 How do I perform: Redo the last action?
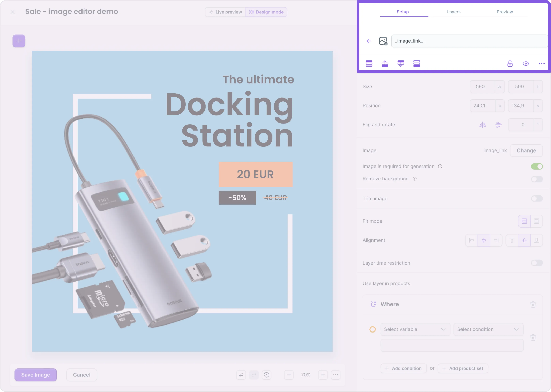pos(254,375)
